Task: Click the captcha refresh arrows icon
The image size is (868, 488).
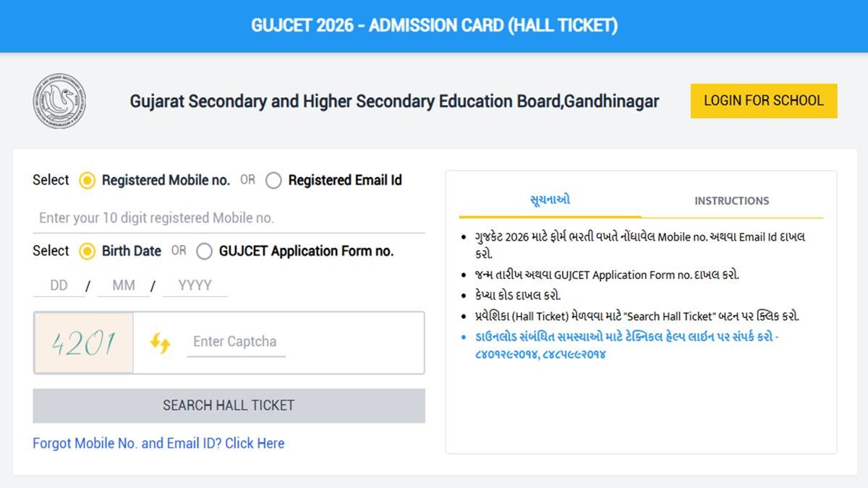Action: (160, 343)
